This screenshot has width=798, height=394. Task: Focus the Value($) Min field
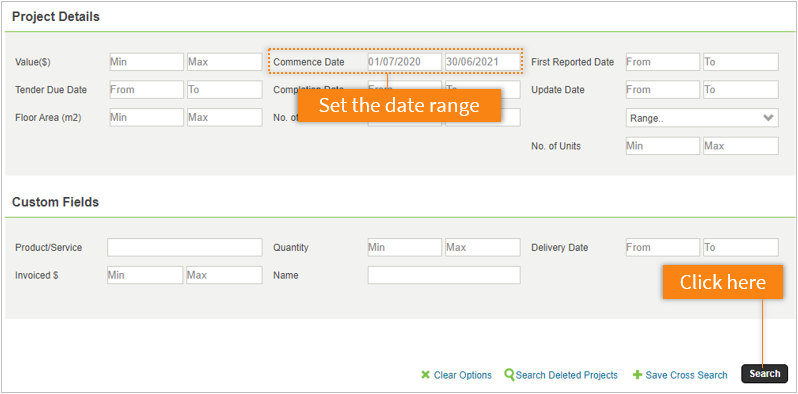point(147,62)
